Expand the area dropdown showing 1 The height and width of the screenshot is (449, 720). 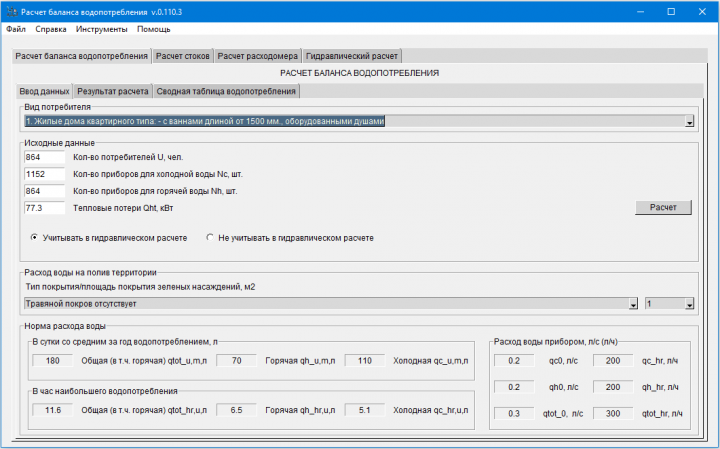click(689, 304)
